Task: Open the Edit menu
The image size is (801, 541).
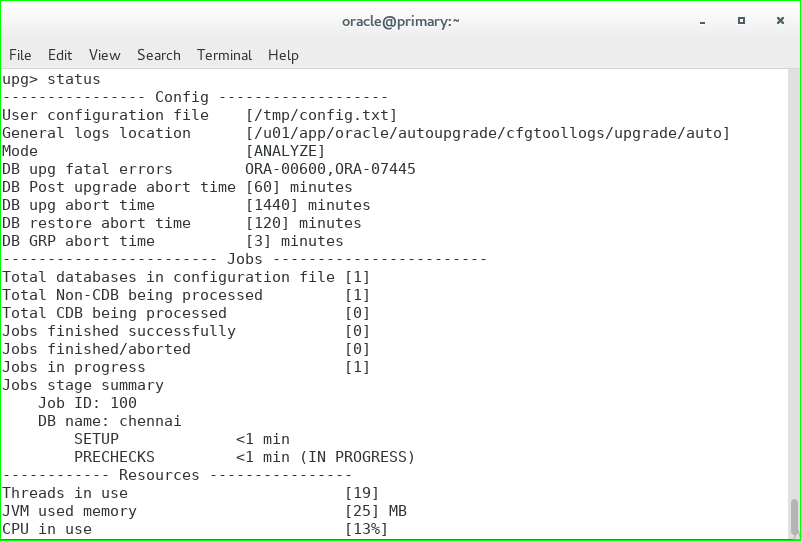Action: 60,55
